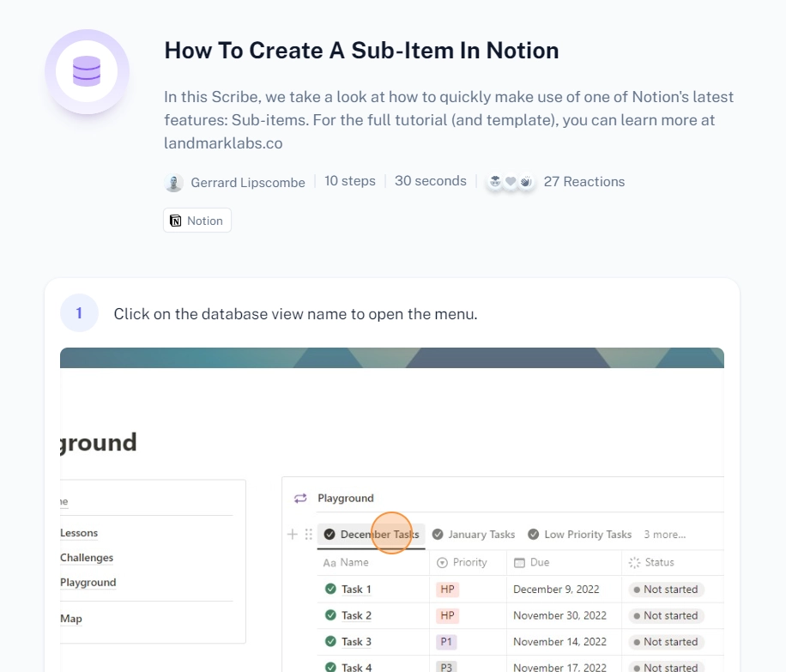The image size is (786, 672).
Task: Click the reaction emoji cluster
Action: 510,182
